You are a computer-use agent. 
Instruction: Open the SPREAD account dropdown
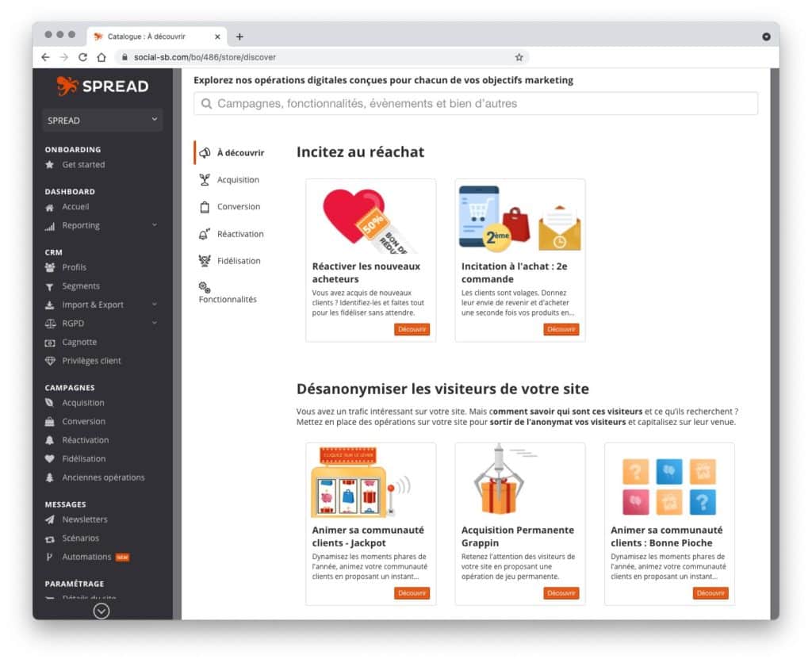tap(102, 121)
